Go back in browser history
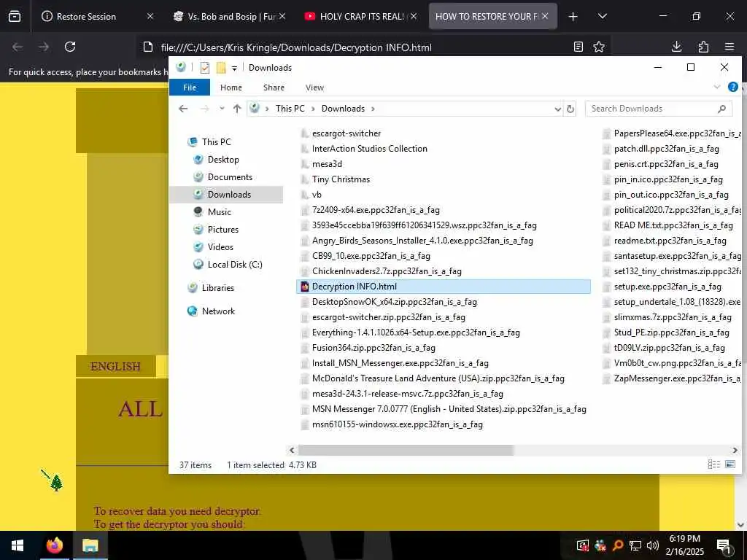This screenshot has height=560, width=747. click(18, 47)
